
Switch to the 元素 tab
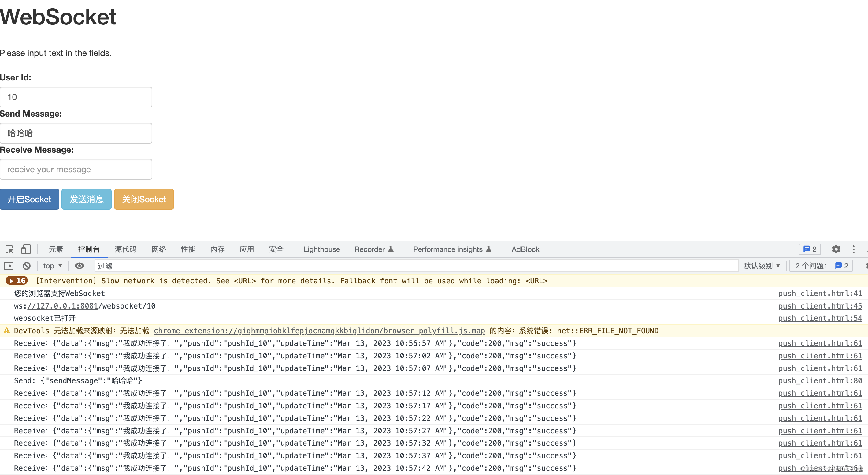tap(56, 249)
